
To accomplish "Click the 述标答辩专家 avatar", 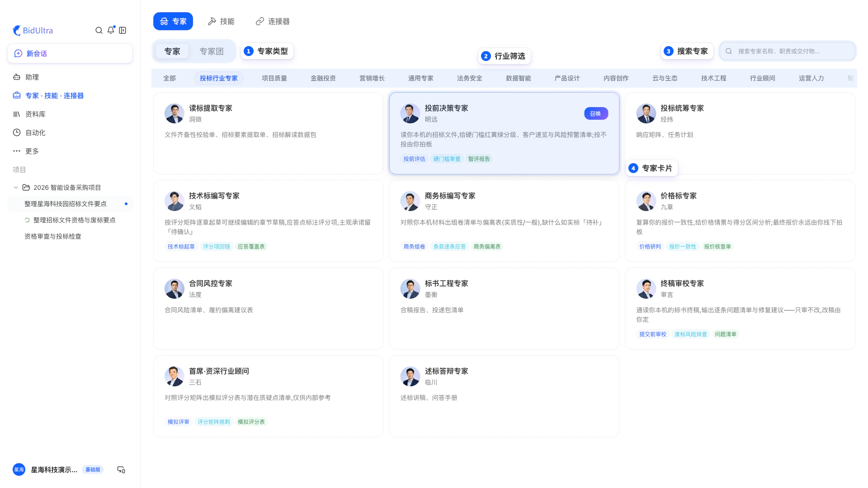I will click(410, 376).
